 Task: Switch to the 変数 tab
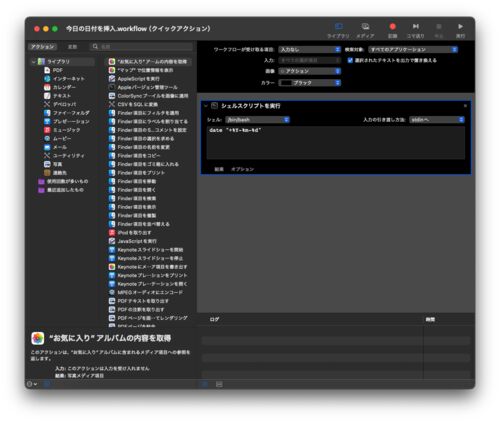[x=72, y=47]
